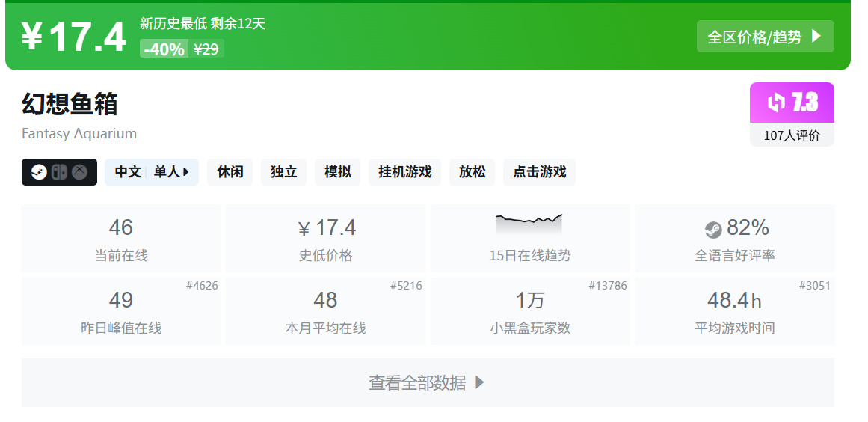Click the 107人评价 review count
This screenshot has width=868, height=422.
[792, 135]
